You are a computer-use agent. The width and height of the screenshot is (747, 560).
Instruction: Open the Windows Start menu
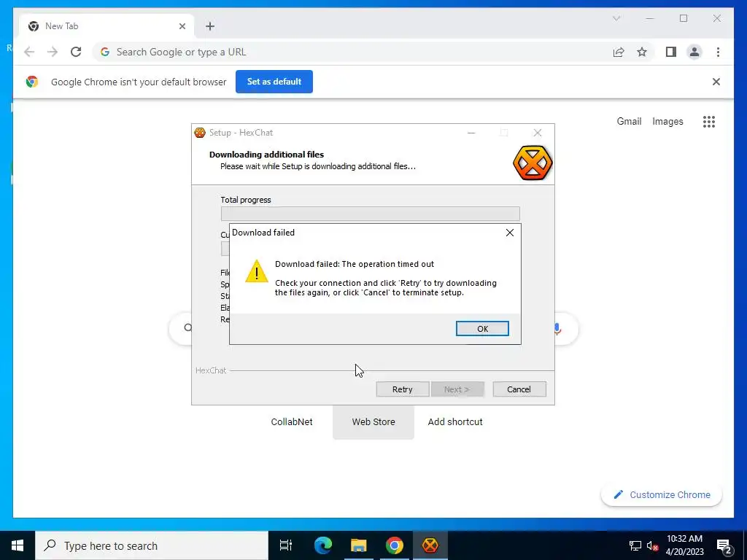pyautogui.click(x=18, y=545)
